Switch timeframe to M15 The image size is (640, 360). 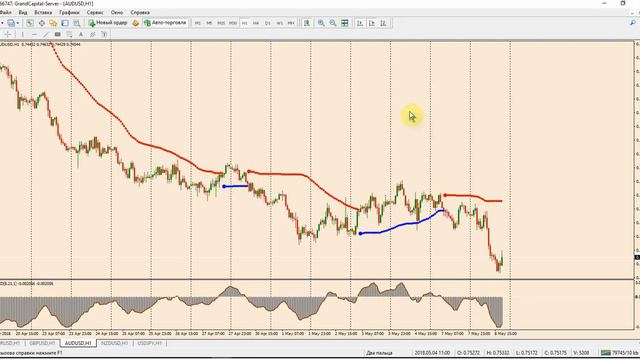click(221, 23)
